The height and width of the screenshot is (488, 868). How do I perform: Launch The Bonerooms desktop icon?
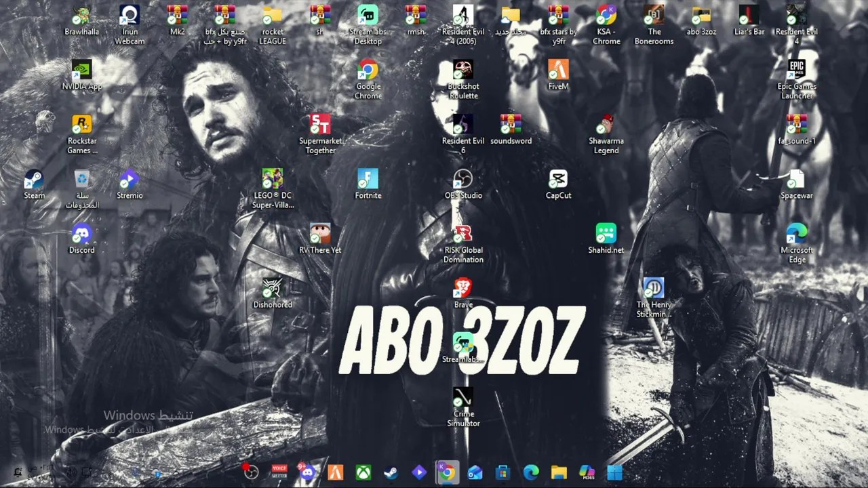(654, 25)
